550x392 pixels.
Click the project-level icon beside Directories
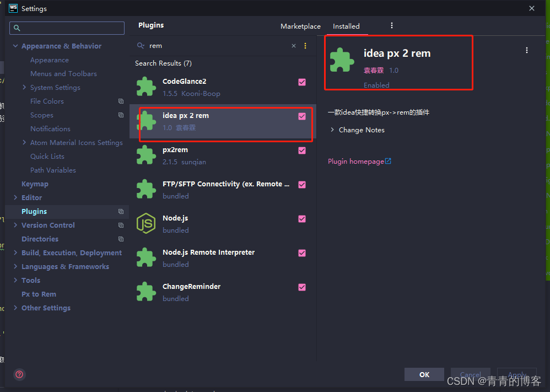click(x=121, y=239)
